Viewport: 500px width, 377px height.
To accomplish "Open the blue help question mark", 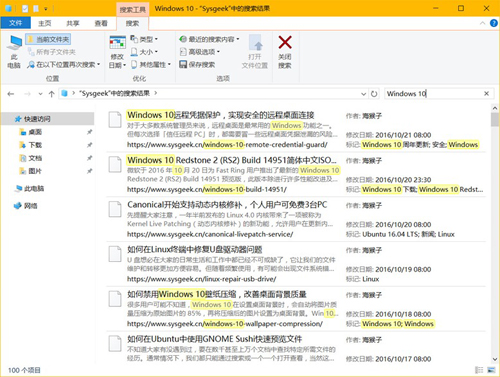I will coord(494,23).
